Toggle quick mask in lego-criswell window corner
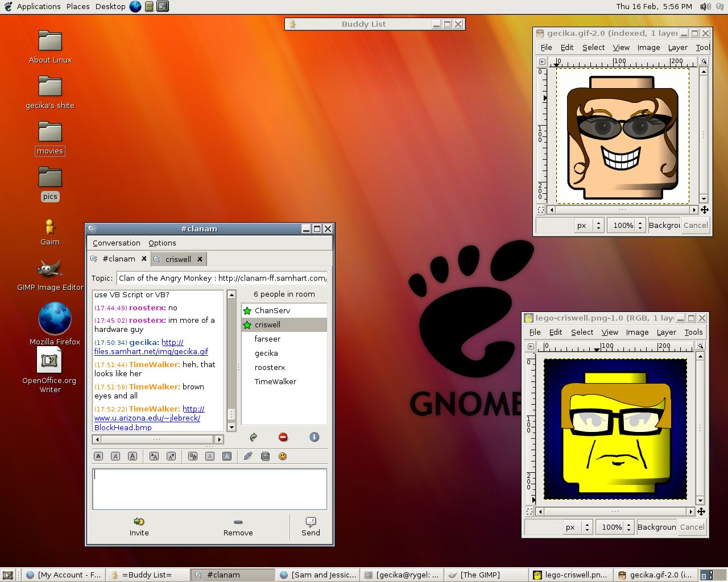The height and width of the screenshot is (582, 728). 530,512
